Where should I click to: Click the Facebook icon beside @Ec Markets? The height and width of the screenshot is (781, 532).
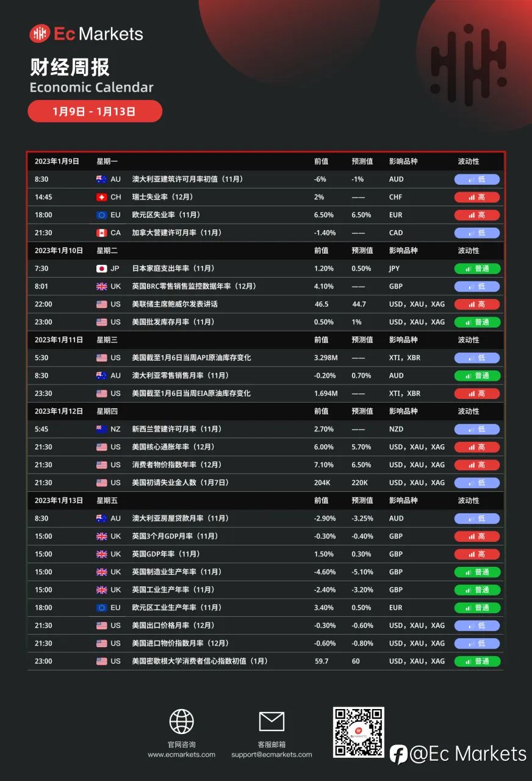tap(398, 754)
